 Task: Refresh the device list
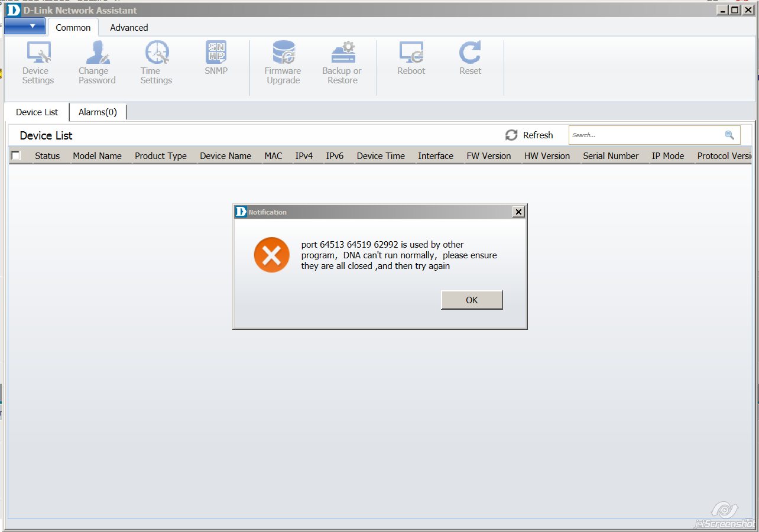pos(529,135)
